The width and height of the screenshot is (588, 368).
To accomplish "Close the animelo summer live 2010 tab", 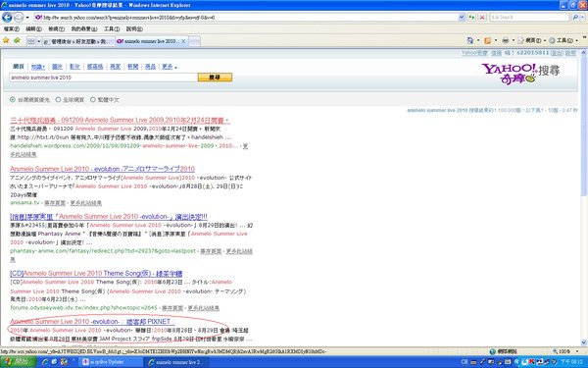I will [184, 41].
